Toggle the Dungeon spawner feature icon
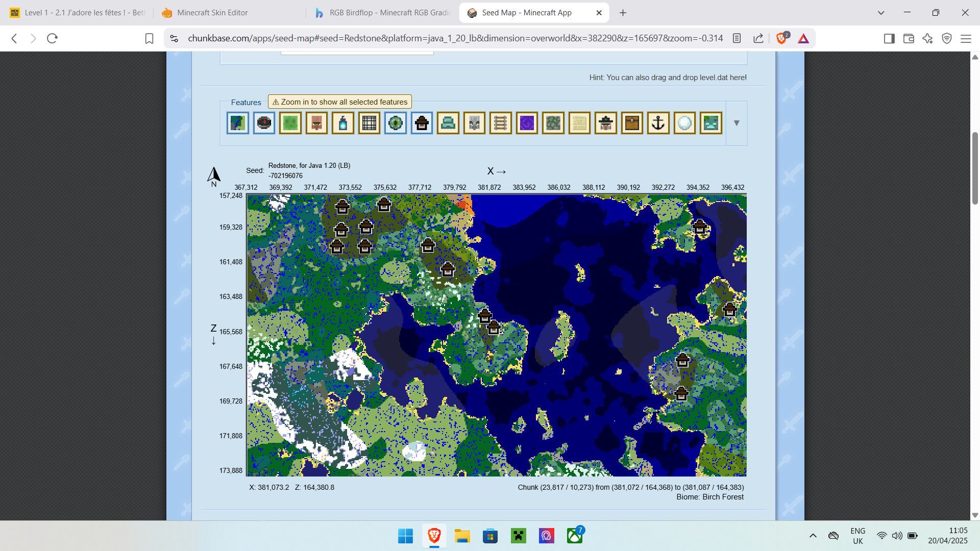This screenshot has width=980, height=551. (369, 123)
